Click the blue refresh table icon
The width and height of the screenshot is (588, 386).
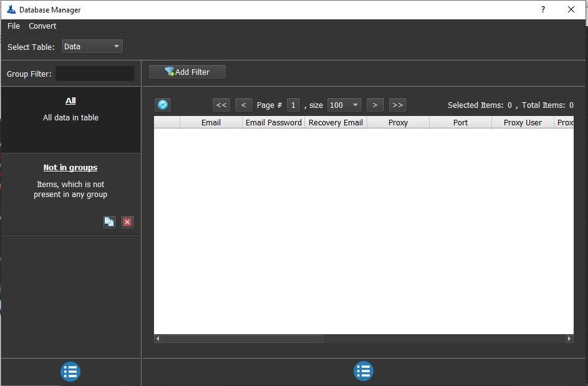click(x=163, y=105)
